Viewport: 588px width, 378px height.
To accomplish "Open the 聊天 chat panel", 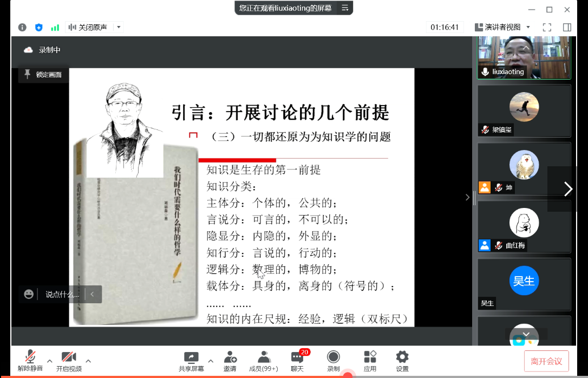I will click(297, 361).
